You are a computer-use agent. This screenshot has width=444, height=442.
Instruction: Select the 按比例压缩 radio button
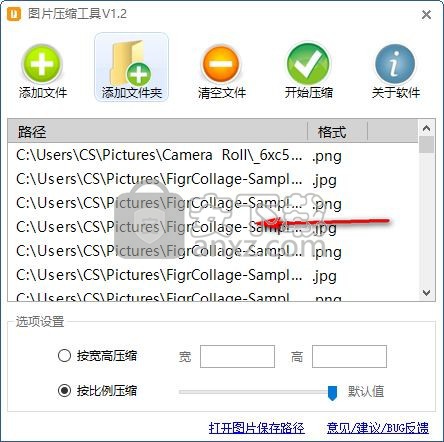coord(64,390)
